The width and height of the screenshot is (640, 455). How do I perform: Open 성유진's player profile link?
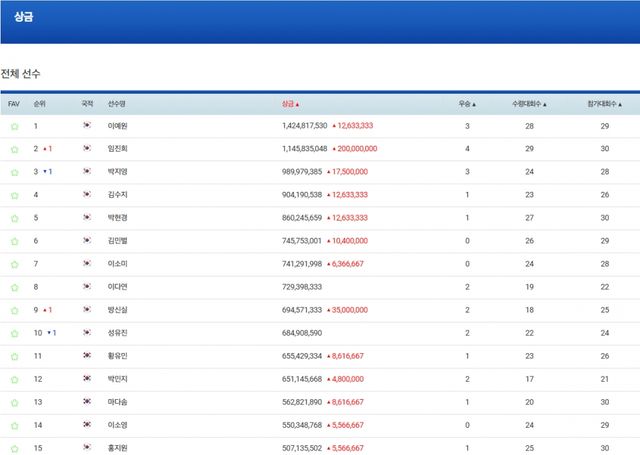pyautogui.click(x=117, y=333)
